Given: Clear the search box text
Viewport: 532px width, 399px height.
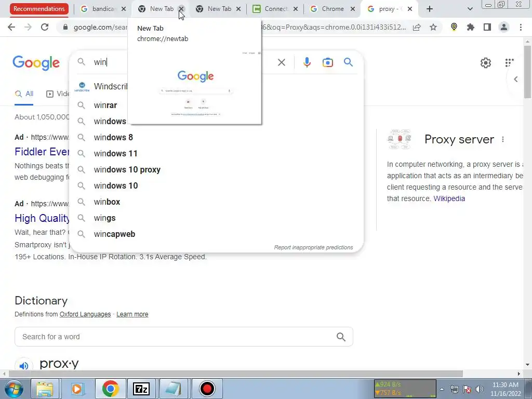Looking at the screenshot, I should (x=281, y=62).
